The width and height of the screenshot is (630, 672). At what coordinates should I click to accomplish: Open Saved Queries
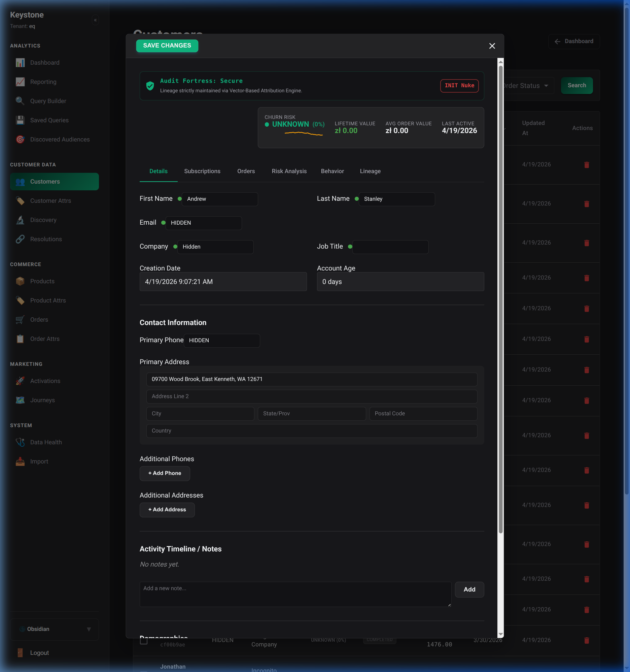49,120
